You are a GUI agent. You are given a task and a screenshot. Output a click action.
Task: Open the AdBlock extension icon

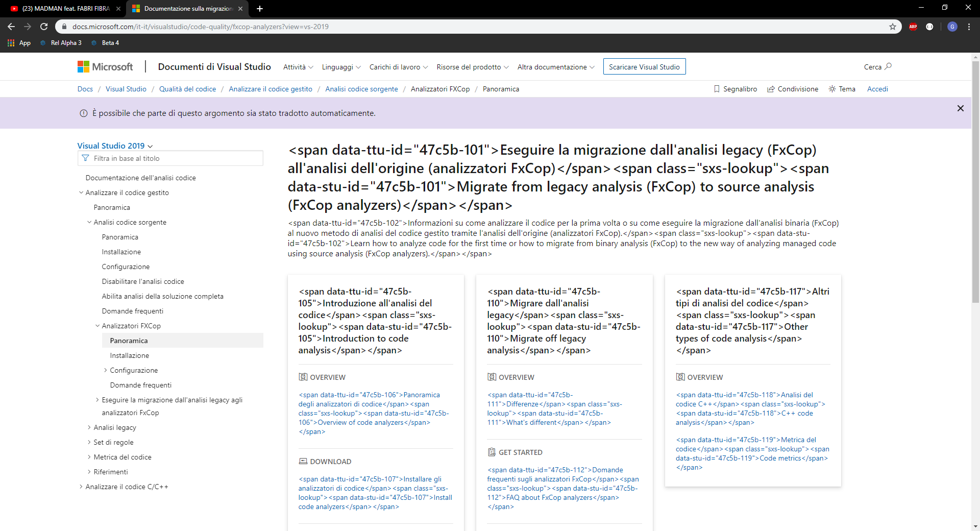[x=913, y=26]
